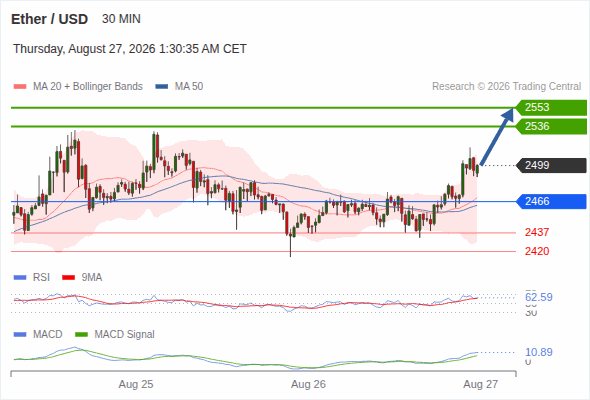Click the red 9MA legend swatch

[68, 278]
